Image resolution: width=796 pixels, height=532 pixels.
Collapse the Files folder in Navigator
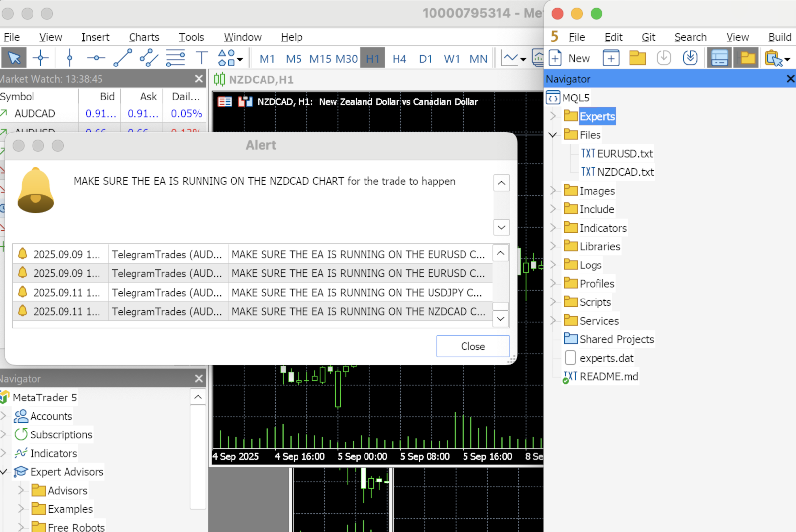point(553,135)
